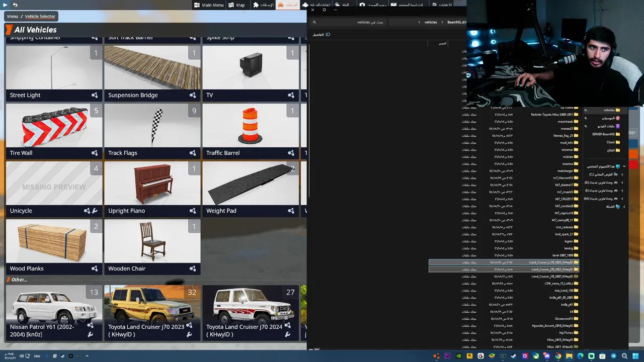Open Wood Planks configurations icon
Viewport: 644px width, 362px height.
pyautogui.click(x=94, y=268)
